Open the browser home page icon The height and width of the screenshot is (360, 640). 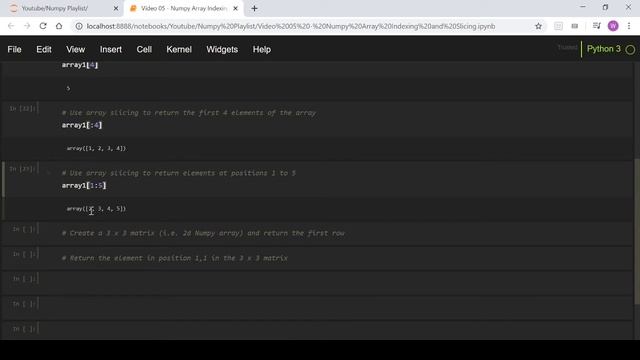click(59, 26)
